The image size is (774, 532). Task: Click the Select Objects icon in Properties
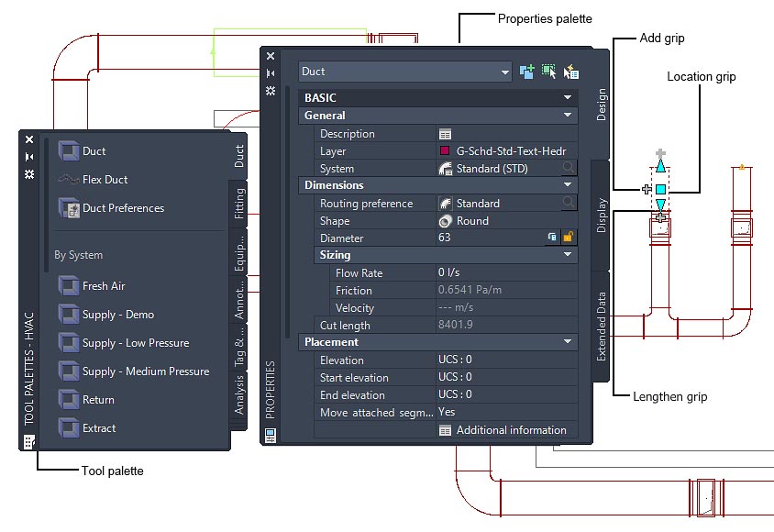click(548, 72)
